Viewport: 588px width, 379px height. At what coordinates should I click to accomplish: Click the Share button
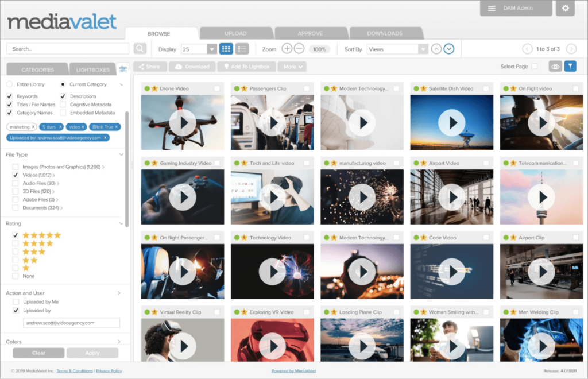click(x=150, y=67)
